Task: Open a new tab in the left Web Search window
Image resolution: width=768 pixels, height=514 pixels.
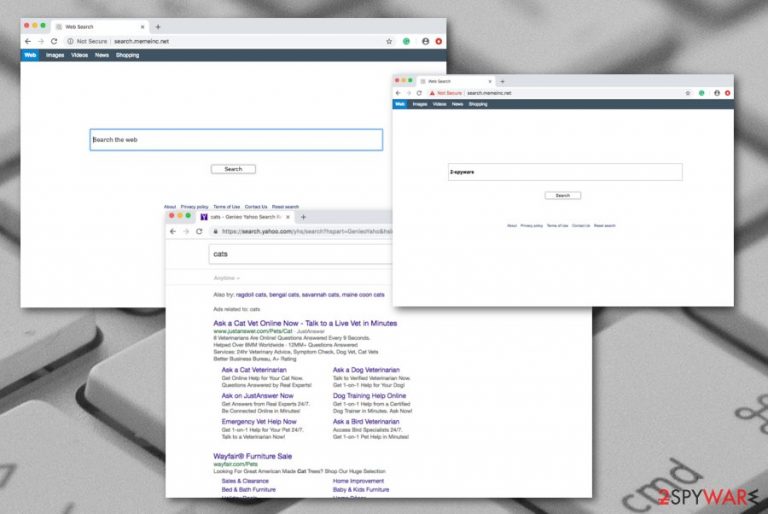Action: [158, 27]
